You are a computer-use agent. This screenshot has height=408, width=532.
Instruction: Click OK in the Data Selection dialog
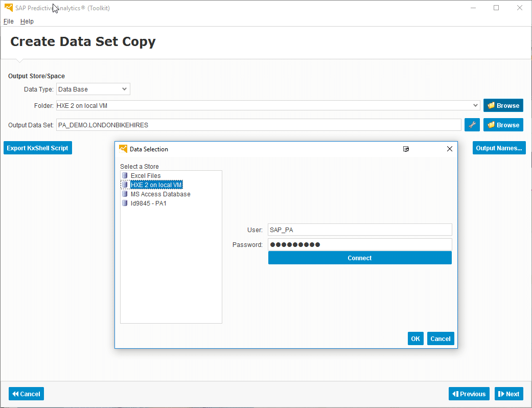[415, 338]
